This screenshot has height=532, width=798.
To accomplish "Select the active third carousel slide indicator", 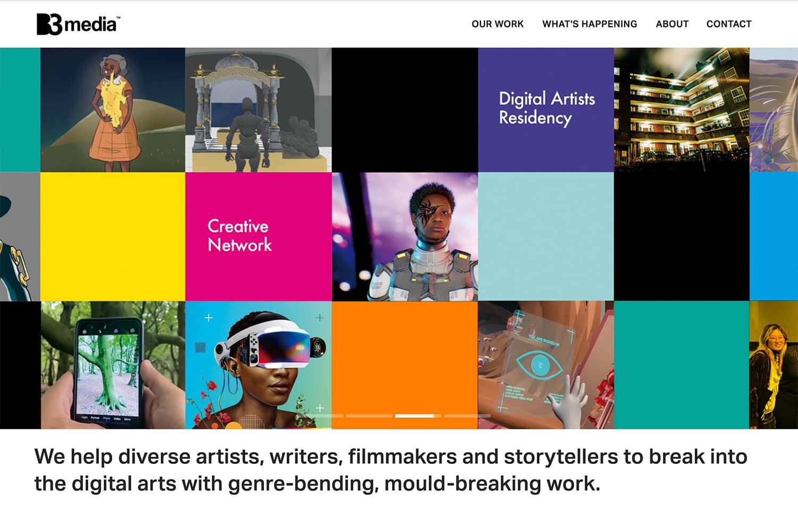I will [418, 415].
